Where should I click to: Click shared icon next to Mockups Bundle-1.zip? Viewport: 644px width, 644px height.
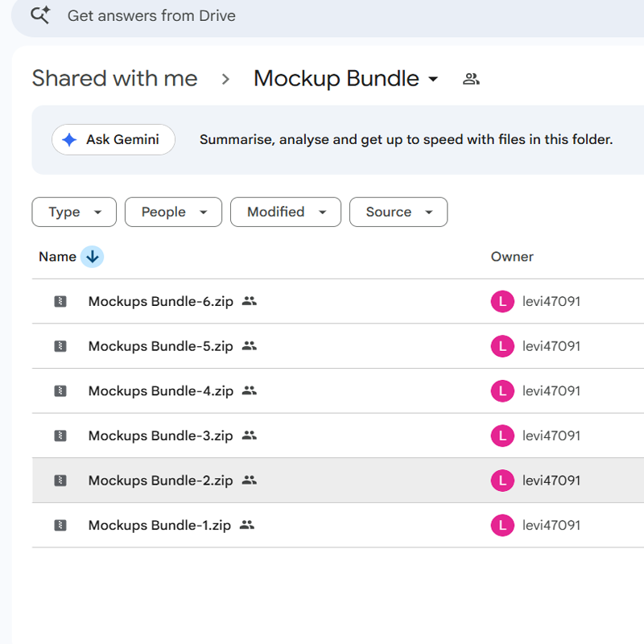pyautogui.click(x=247, y=526)
